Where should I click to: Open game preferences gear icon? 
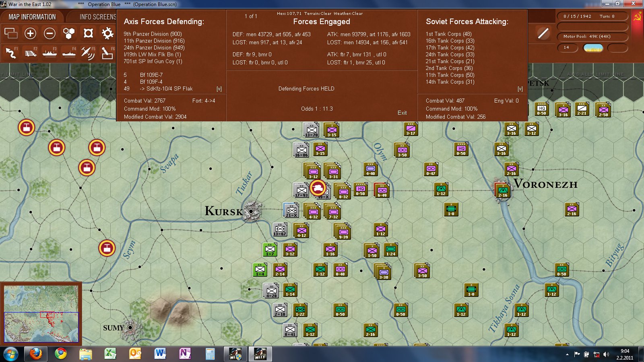[107, 33]
